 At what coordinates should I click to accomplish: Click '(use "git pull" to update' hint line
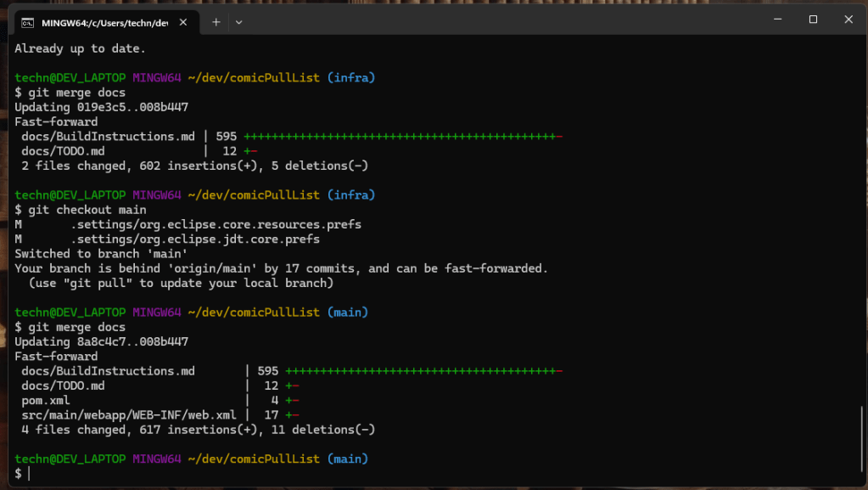coord(181,284)
